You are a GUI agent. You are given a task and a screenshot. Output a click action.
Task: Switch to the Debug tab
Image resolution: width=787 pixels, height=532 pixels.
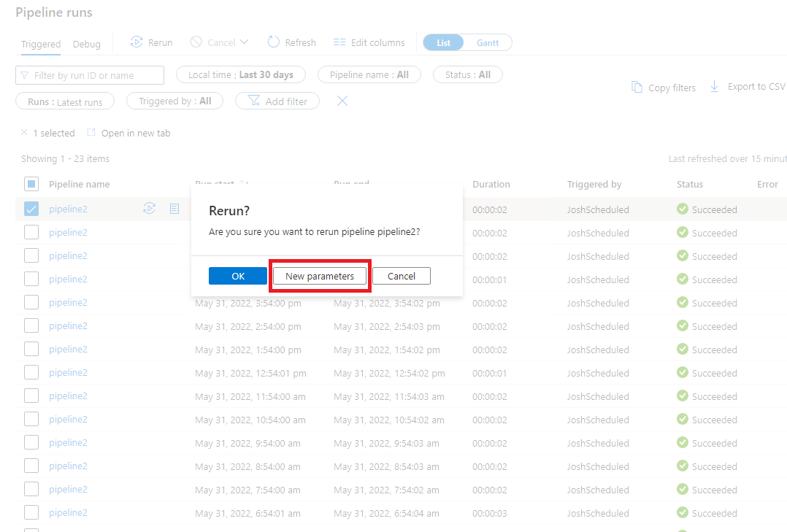86,44
